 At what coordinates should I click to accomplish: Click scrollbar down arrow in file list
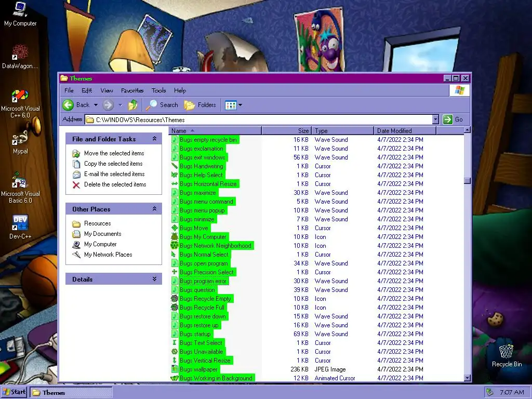[x=467, y=378]
